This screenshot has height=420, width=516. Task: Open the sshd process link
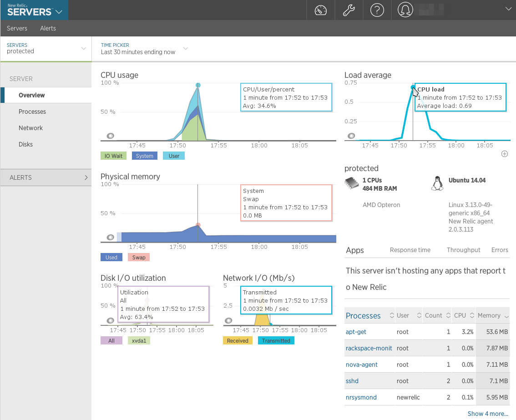click(352, 381)
